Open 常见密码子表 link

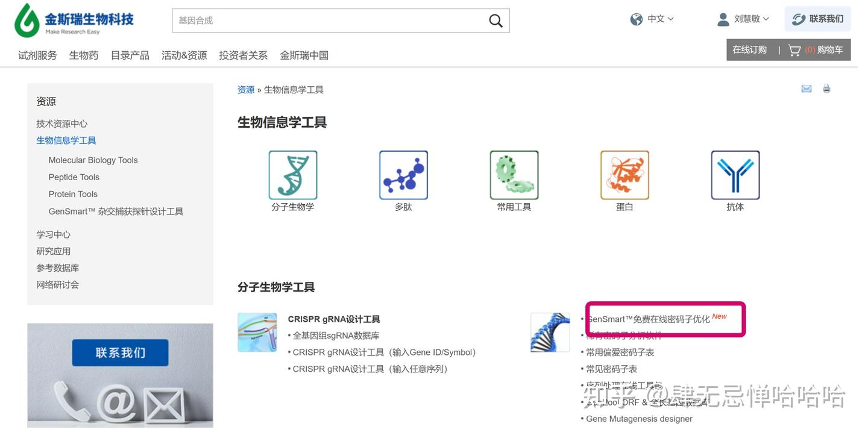coord(611,369)
